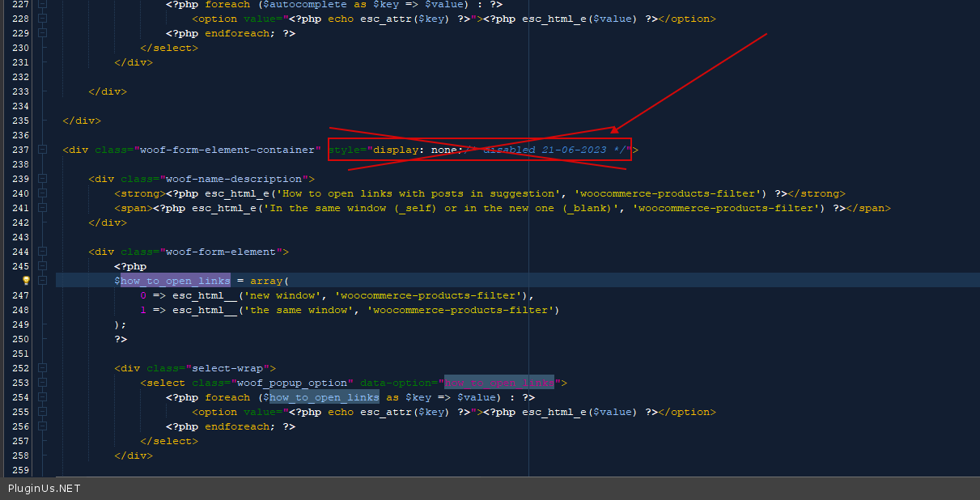Collapse the woof-form-element div at line 244

42,252
